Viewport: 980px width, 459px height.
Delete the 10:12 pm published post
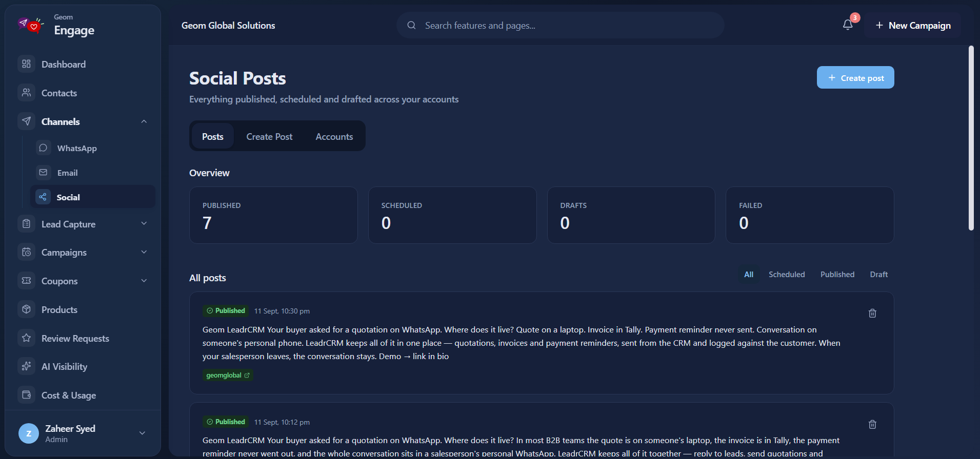coord(872,424)
